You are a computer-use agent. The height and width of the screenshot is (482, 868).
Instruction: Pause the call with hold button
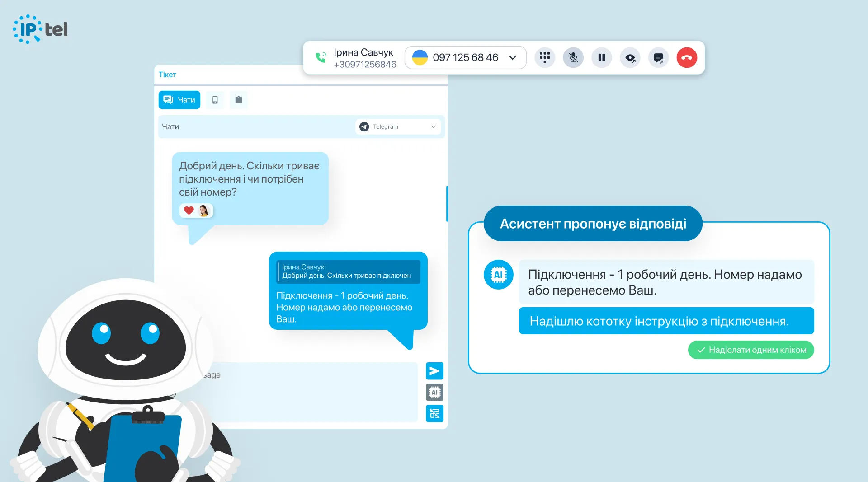point(602,57)
